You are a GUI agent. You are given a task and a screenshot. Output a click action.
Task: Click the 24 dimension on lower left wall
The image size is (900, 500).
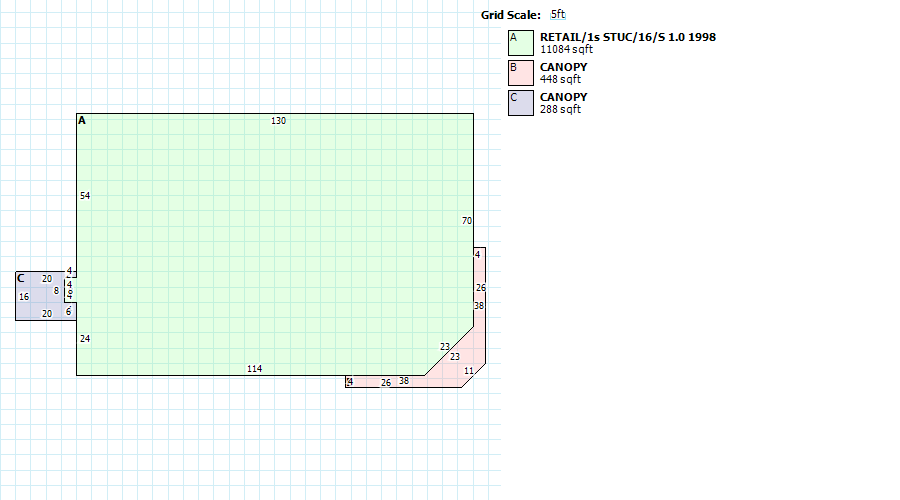point(85,339)
